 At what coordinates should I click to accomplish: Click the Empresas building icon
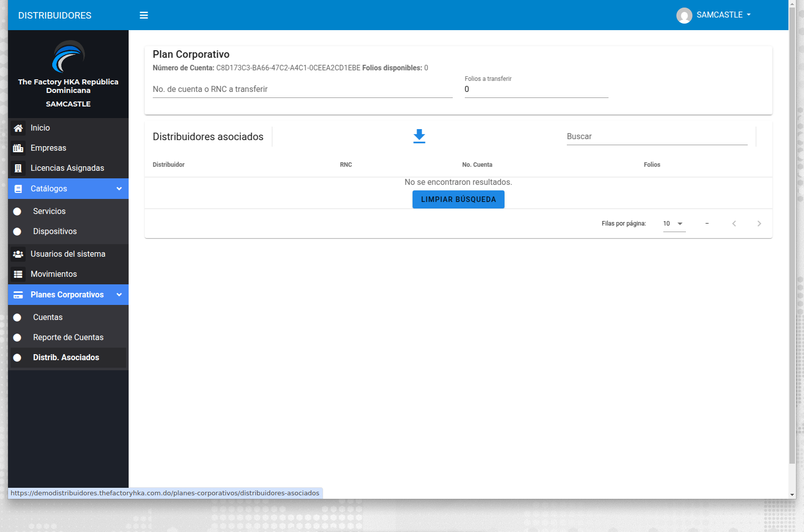18,148
